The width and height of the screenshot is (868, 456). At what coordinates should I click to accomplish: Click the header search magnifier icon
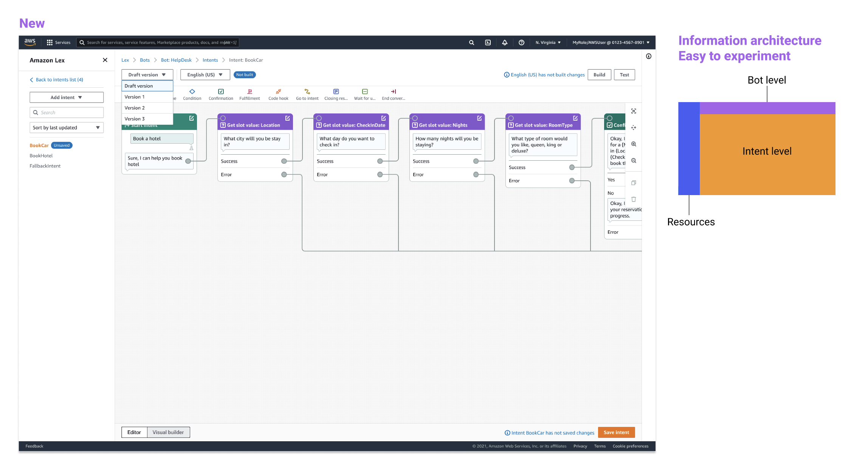(x=471, y=42)
